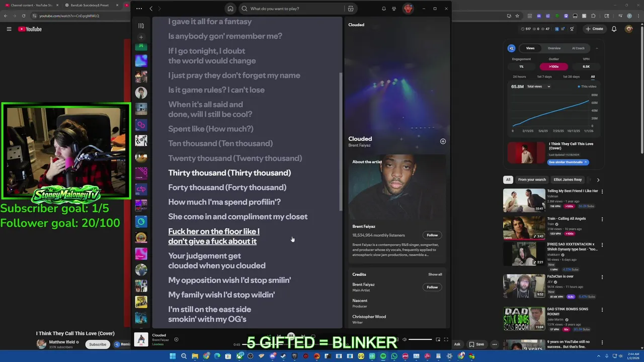The height and width of the screenshot is (362, 644).
Task: Open File Explorer from taskbar
Action: point(195,356)
